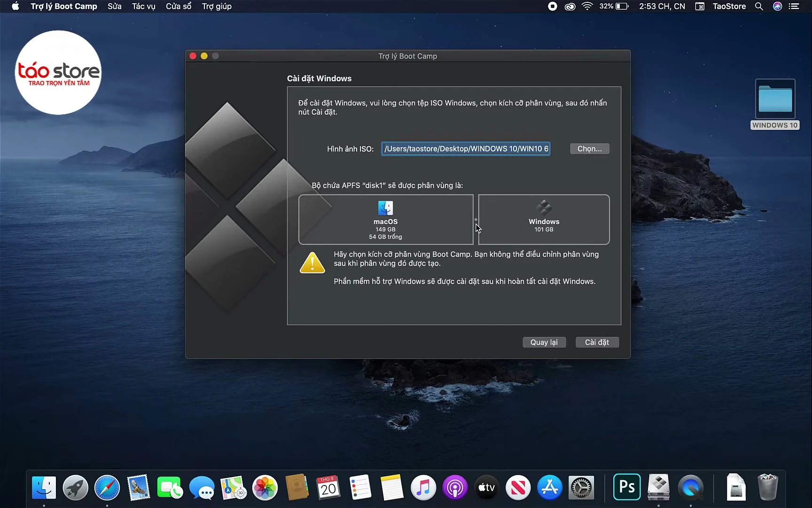The width and height of the screenshot is (812, 508).
Task: Open Photoshop from the Dock
Action: tap(626, 487)
